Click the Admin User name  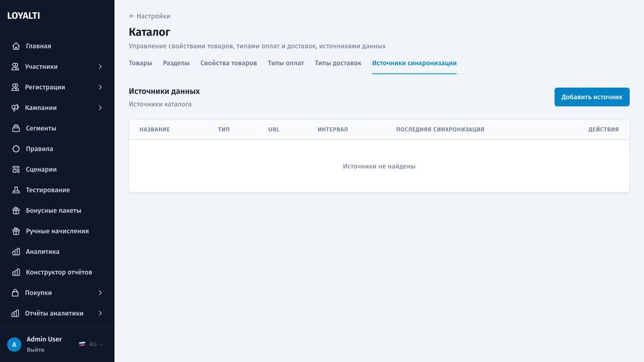click(44, 339)
